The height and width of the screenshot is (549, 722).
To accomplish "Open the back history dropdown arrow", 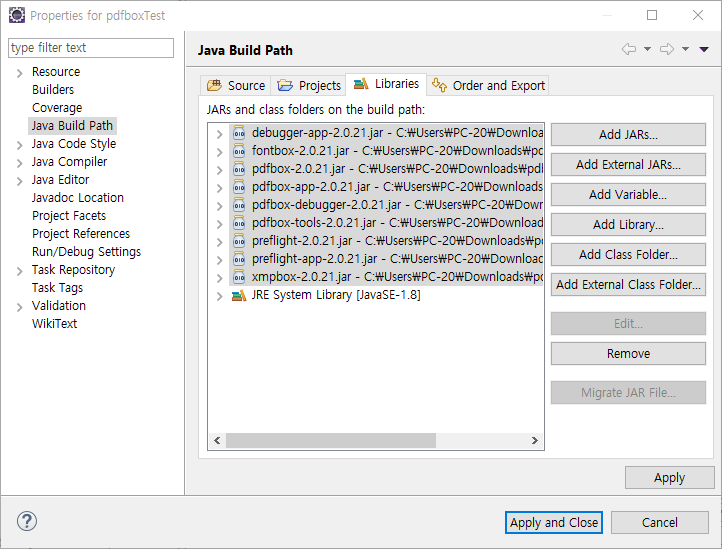I will 647,49.
